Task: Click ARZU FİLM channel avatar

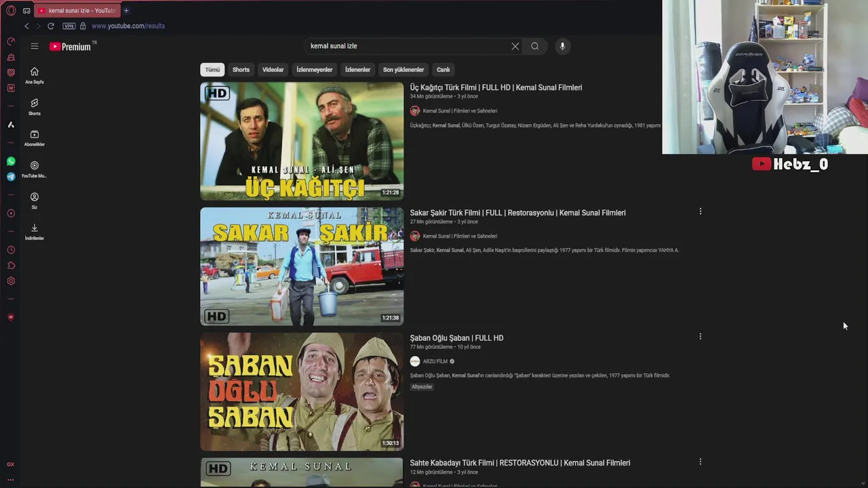Action: click(x=415, y=362)
